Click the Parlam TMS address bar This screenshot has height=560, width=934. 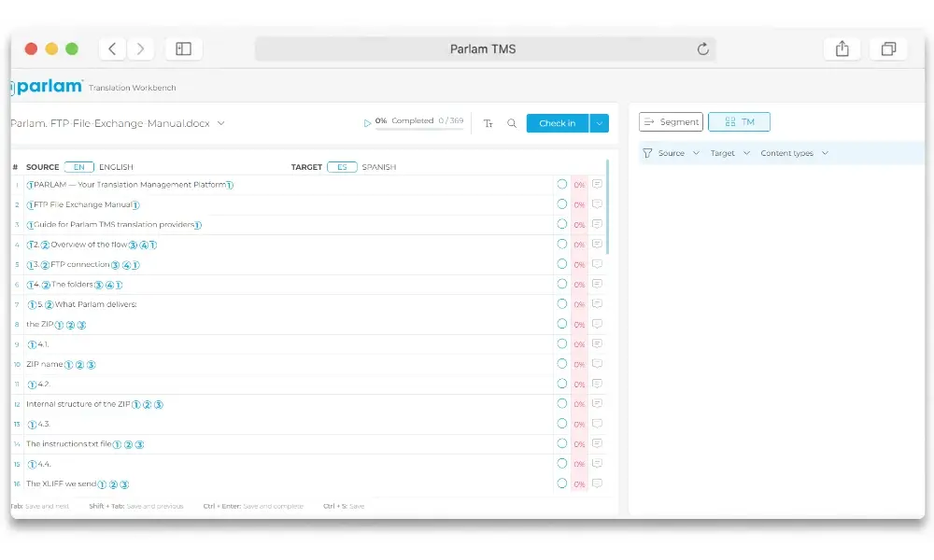tap(485, 49)
